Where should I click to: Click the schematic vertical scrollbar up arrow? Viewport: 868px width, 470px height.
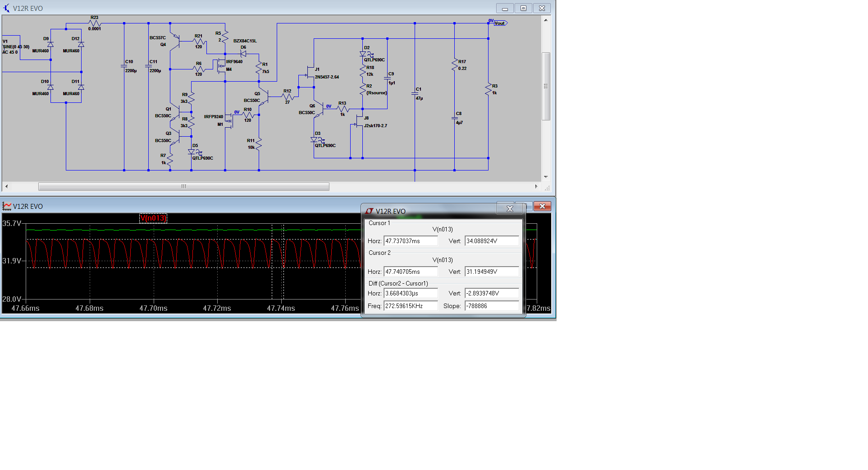click(x=546, y=20)
